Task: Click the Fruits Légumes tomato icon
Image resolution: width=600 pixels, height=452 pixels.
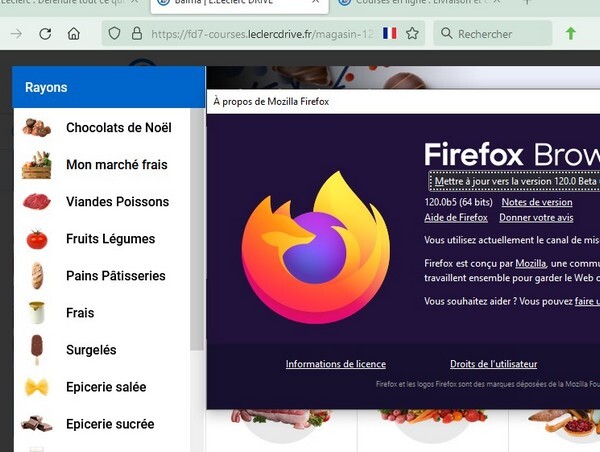Action: tap(37, 239)
